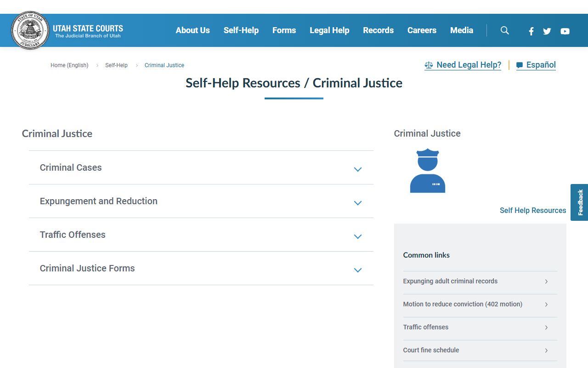Screen dimensions: 588x368
Task: Open the YouTube icon in header
Action: pyautogui.click(x=565, y=31)
